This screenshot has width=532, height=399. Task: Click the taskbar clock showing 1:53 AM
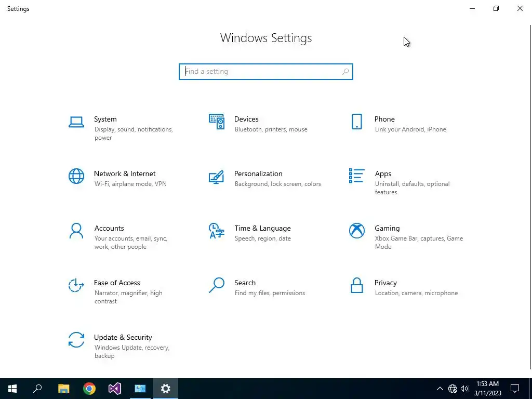(487, 389)
